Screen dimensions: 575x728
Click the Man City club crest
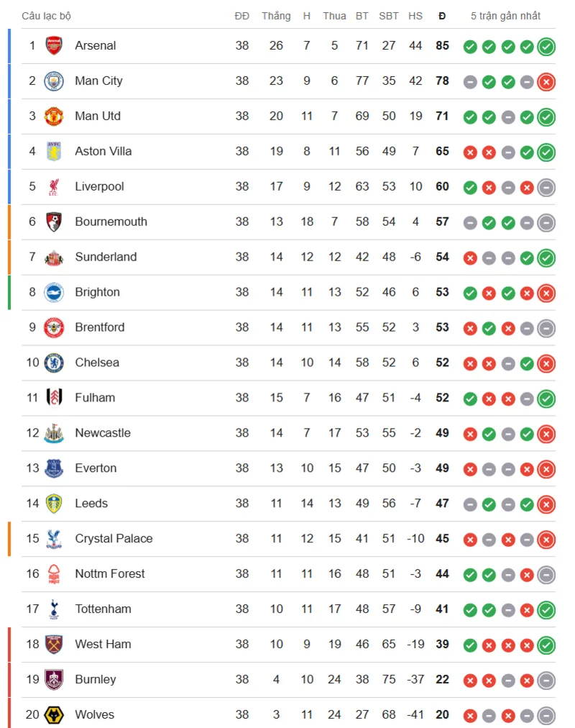click(54, 81)
